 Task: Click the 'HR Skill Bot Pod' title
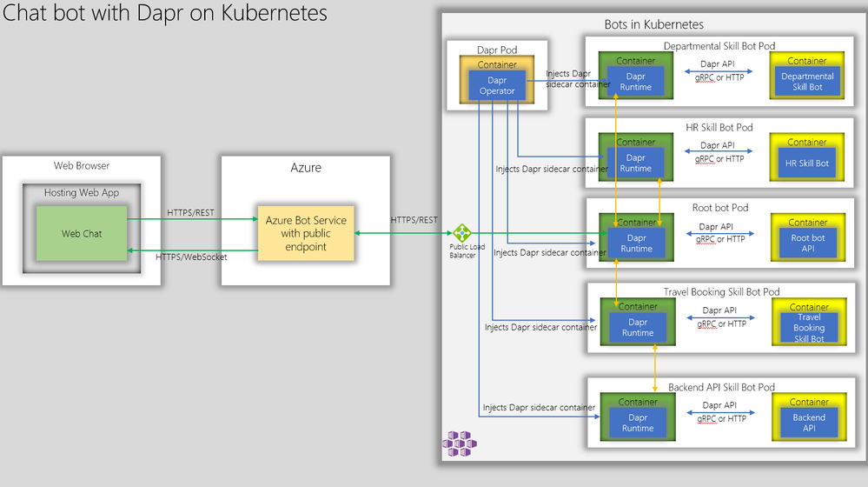[x=719, y=128]
